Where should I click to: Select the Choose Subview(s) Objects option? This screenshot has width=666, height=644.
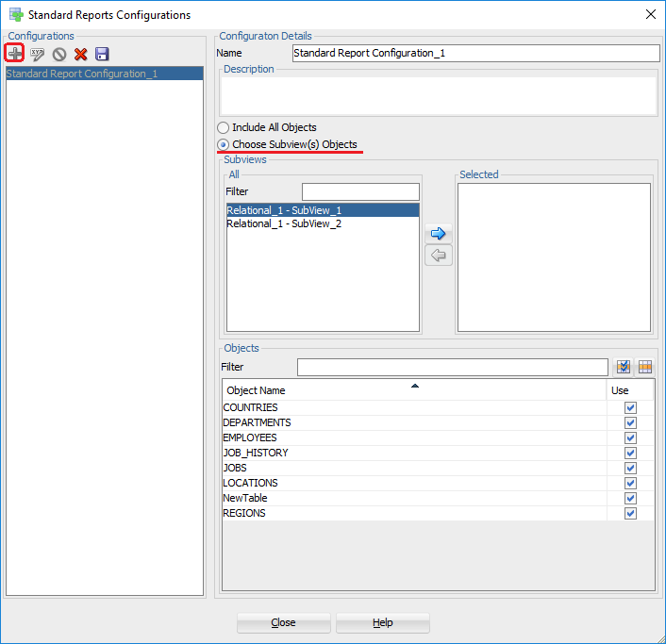224,144
